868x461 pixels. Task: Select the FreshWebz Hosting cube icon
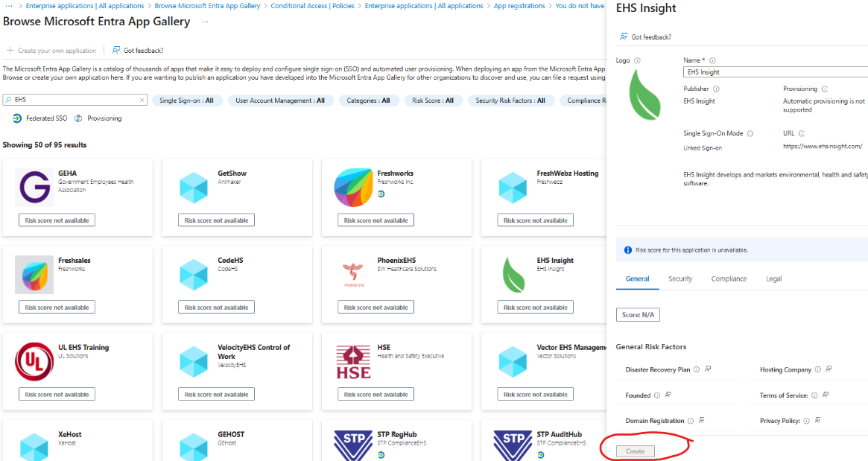(513, 188)
